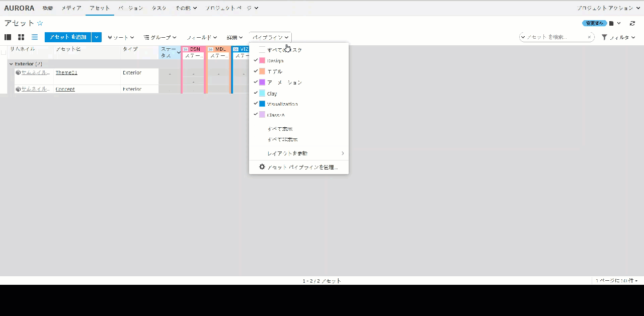Click the アセットを追加 button
This screenshot has width=644, height=316.
(68, 37)
